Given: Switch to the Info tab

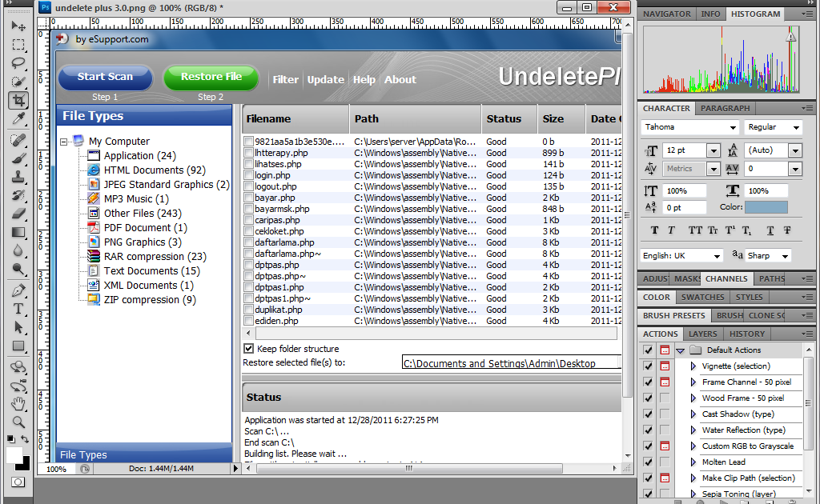Looking at the screenshot, I should click(710, 14).
